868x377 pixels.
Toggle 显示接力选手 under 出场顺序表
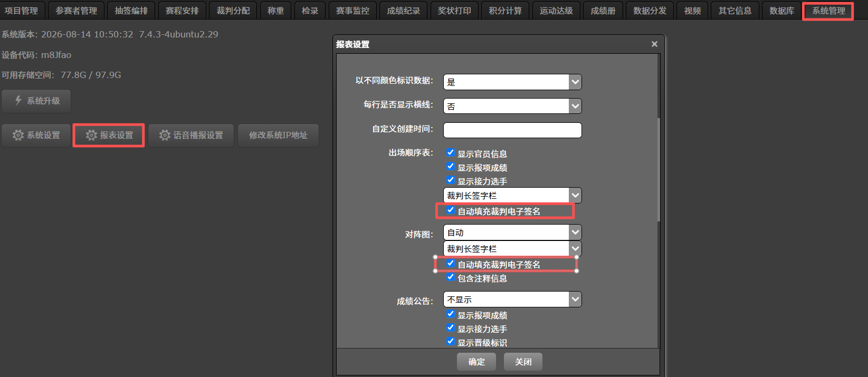click(451, 180)
